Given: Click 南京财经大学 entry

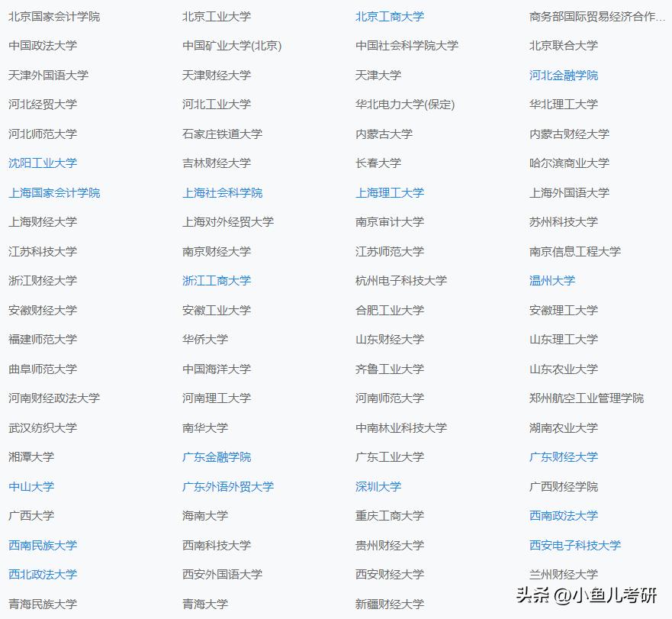Looking at the screenshot, I should pyautogui.click(x=217, y=252).
